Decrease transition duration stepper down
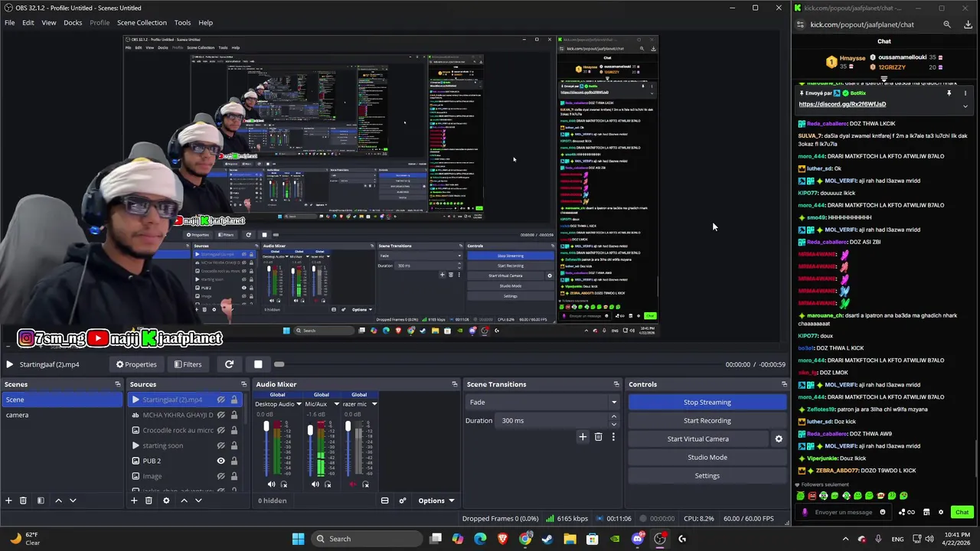980x551 pixels. [613, 424]
